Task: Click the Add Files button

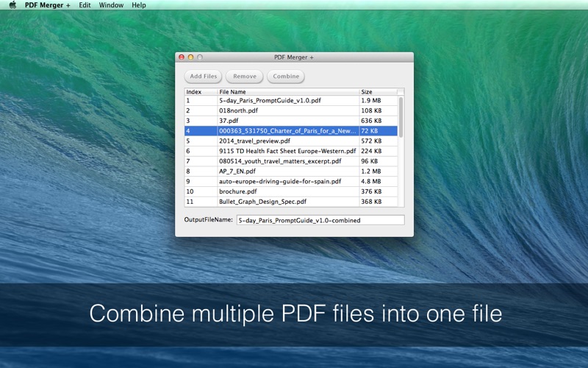Action: click(x=204, y=76)
